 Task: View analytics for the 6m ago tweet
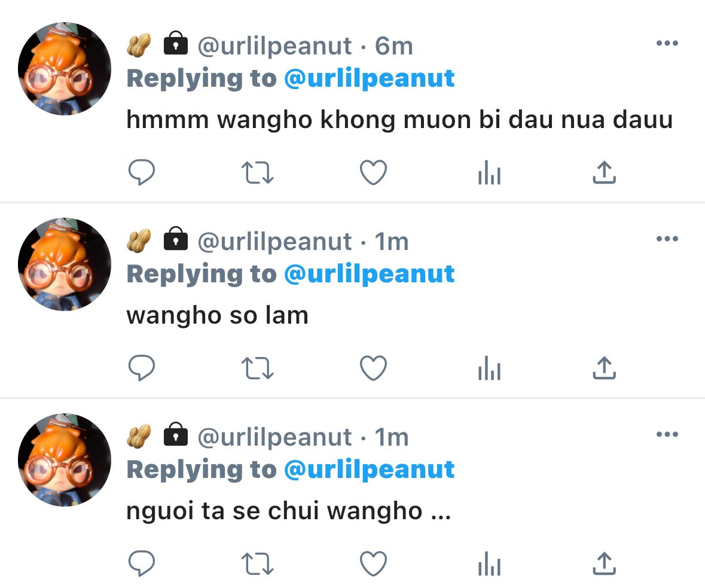tap(489, 172)
